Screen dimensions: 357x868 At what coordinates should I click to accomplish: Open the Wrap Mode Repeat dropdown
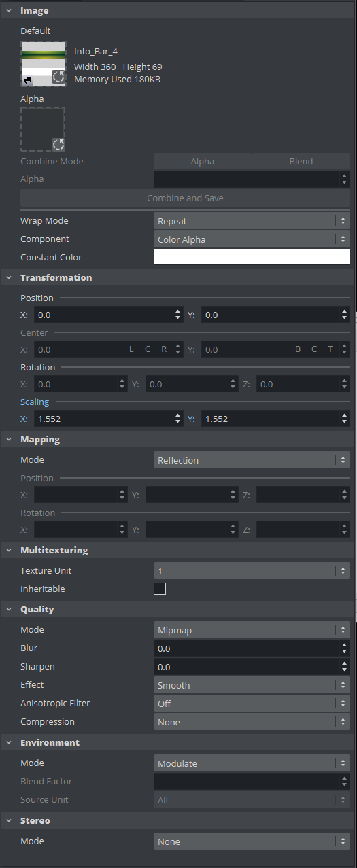(x=252, y=221)
